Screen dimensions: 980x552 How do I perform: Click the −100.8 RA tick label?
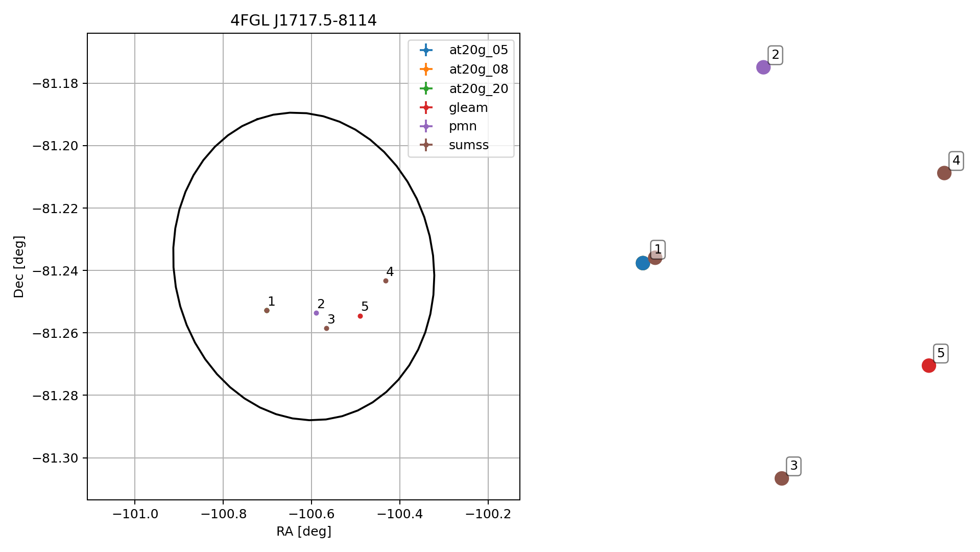tap(223, 514)
